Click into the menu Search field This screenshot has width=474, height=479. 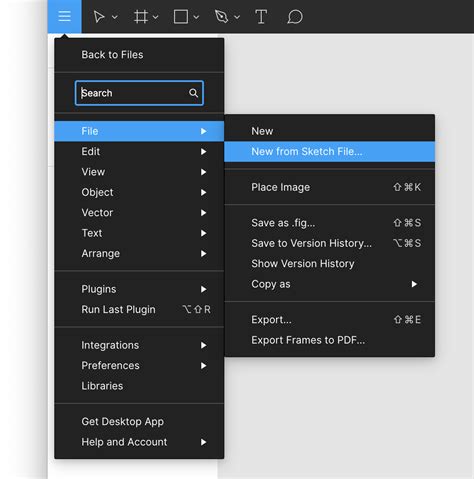[x=139, y=93]
